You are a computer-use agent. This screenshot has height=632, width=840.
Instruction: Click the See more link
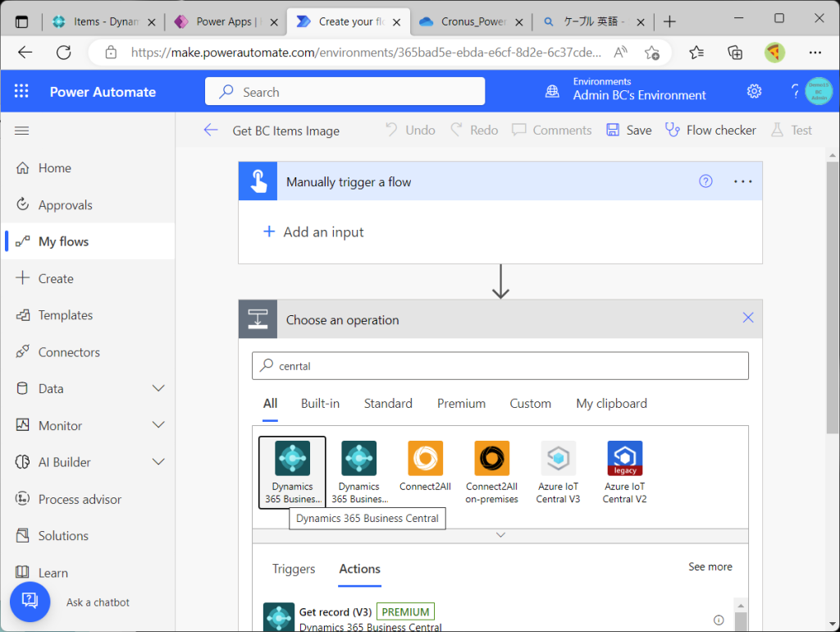[710, 566]
